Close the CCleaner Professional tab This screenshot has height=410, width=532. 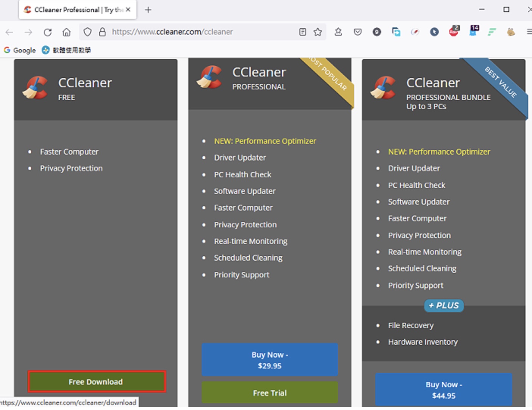(128, 9)
